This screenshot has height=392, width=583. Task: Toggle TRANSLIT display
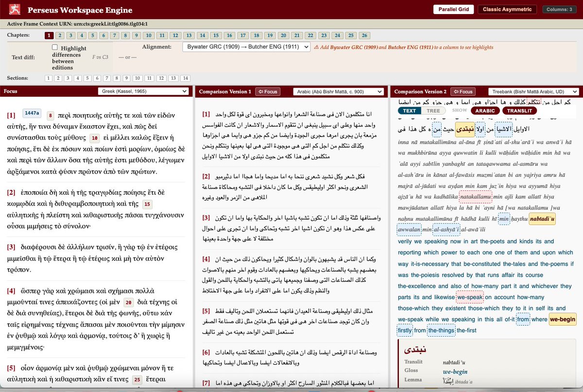pos(520,111)
